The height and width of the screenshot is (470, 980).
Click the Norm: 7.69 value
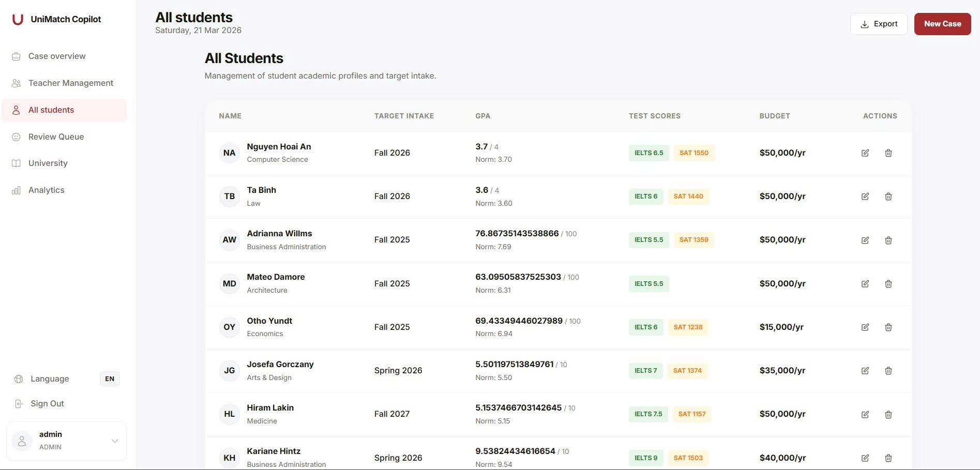tap(493, 247)
